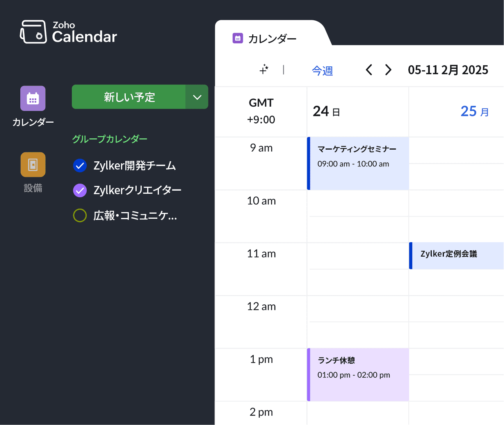This screenshot has height=425, width=504.
Task: Go to previous week with left chevron
Action: pyautogui.click(x=369, y=70)
